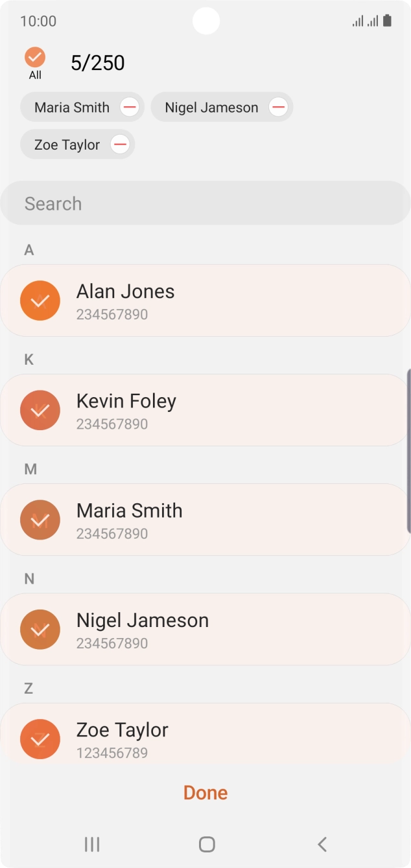Uncheck Alan Jones contact checkmark
Viewport: 411px width, 868px height.
click(40, 301)
